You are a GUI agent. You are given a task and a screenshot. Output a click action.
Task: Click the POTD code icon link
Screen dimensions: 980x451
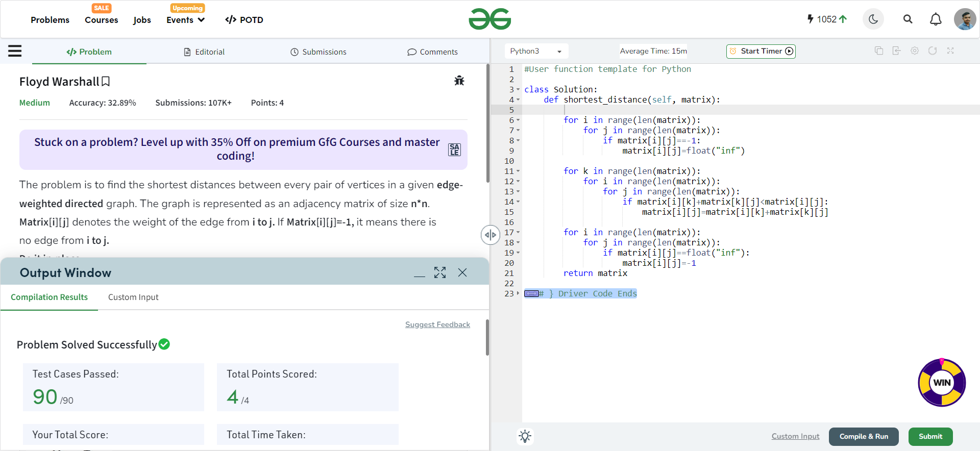[244, 20]
